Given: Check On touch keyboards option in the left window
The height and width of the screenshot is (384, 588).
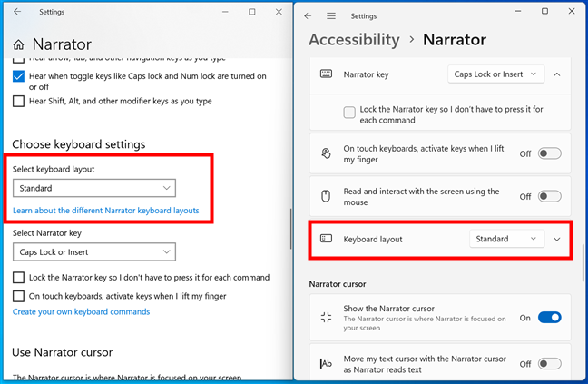Looking at the screenshot, I should [18, 296].
